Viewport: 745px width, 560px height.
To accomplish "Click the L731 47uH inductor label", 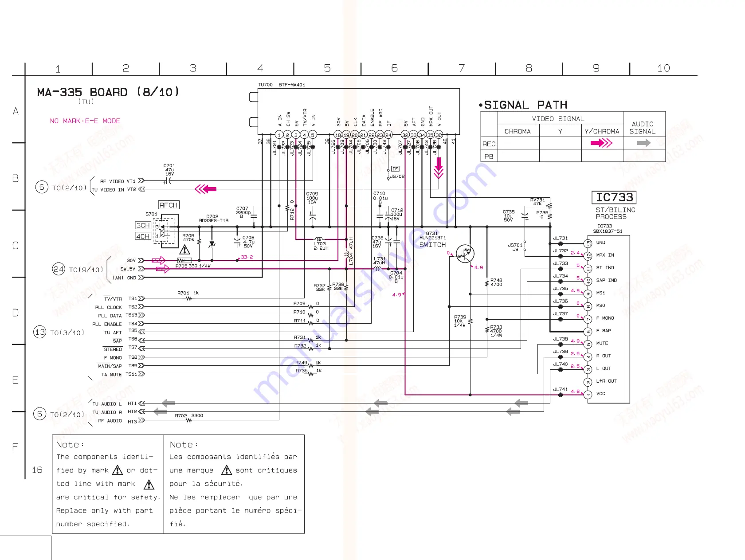I will [x=380, y=261].
